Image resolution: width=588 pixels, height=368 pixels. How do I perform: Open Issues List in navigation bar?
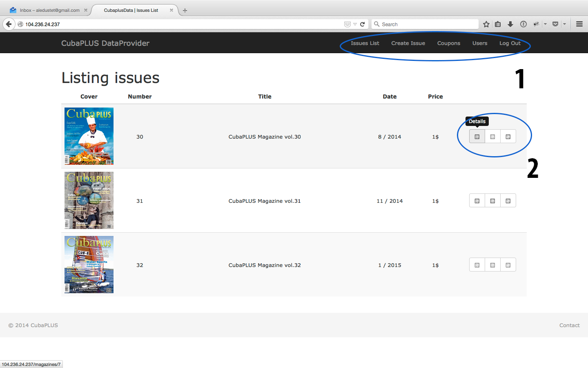click(x=365, y=43)
